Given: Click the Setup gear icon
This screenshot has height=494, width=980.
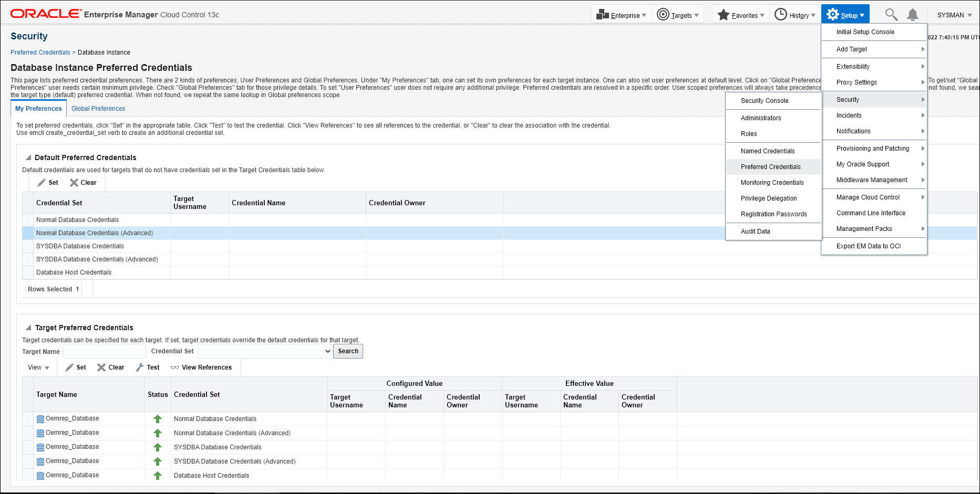Looking at the screenshot, I should pyautogui.click(x=833, y=15).
